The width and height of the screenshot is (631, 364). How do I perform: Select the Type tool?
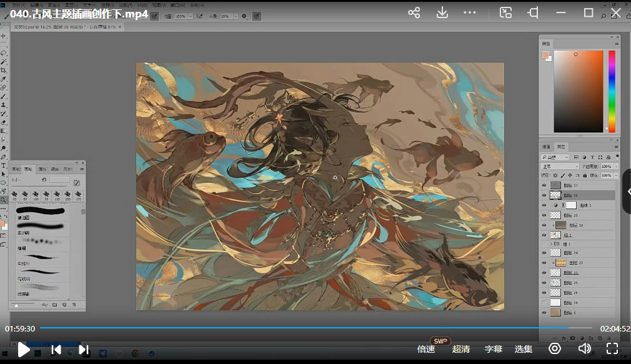click(x=4, y=165)
